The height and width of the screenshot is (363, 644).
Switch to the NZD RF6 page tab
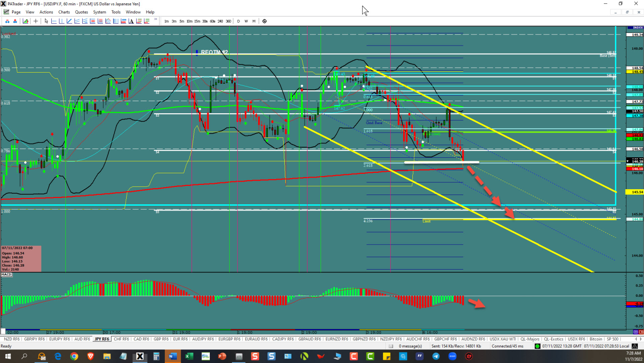11,339
